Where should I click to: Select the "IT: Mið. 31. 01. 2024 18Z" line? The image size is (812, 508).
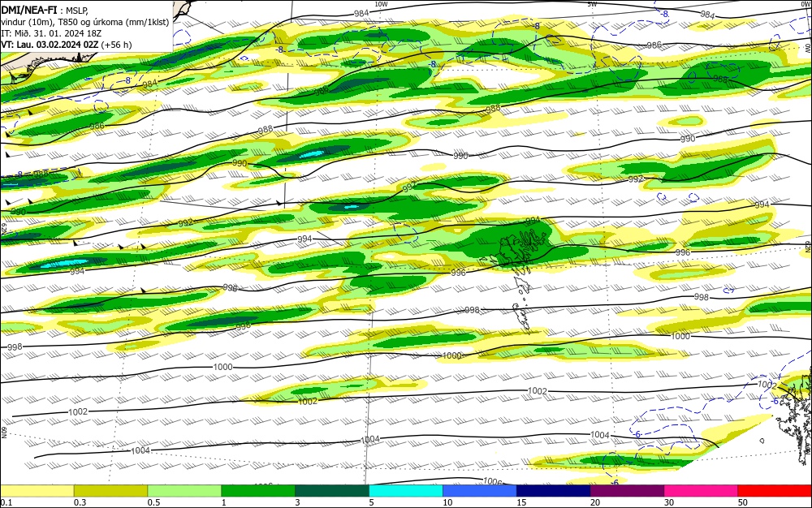51,33
